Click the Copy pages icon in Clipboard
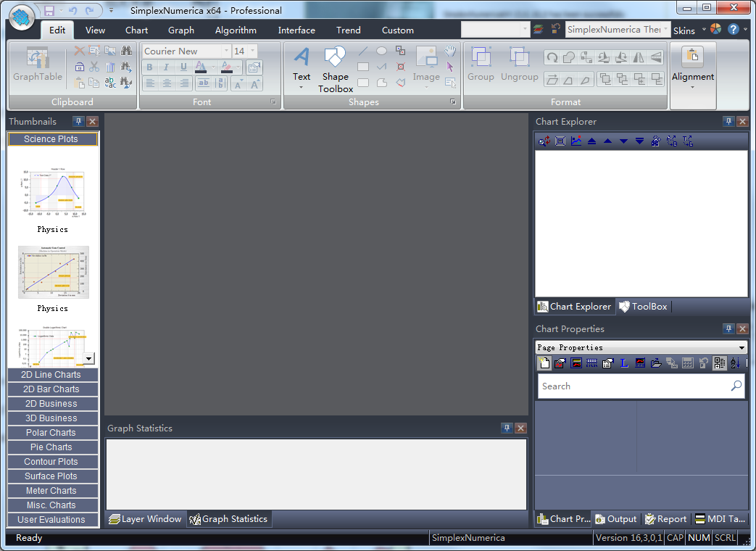The image size is (756, 551). tap(94, 83)
